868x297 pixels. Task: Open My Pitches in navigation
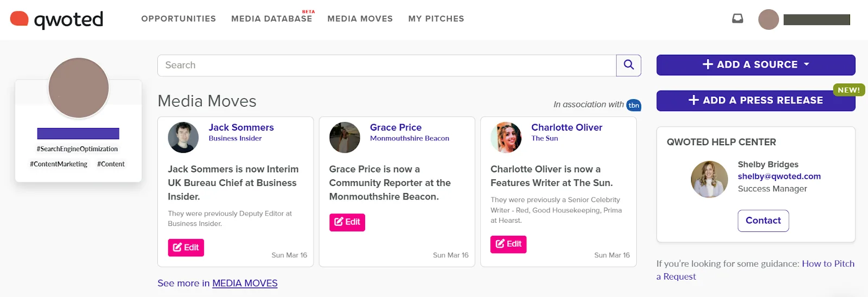click(x=436, y=19)
